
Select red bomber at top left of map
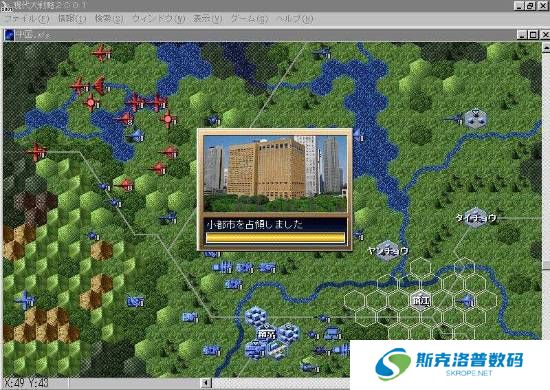pyautogui.click(x=102, y=53)
